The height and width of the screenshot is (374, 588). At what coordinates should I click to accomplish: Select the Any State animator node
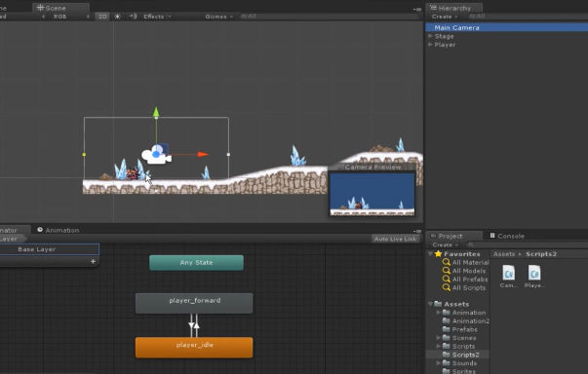coord(197,262)
